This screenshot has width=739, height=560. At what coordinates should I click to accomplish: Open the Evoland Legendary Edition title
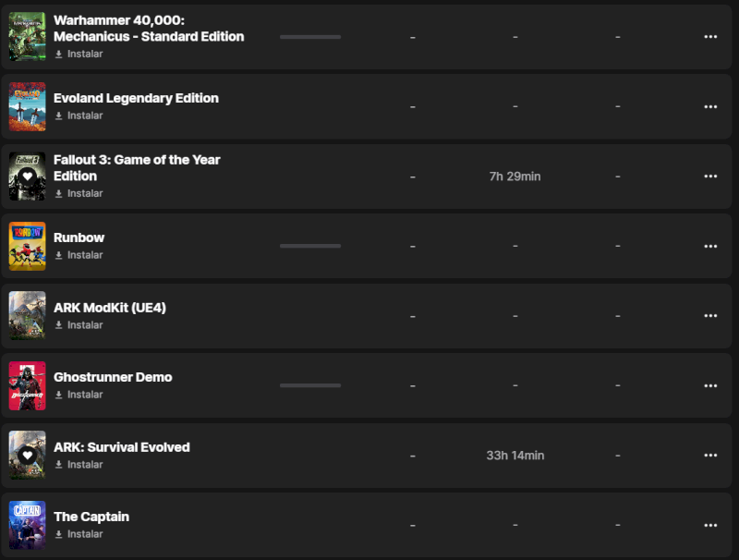tap(136, 98)
